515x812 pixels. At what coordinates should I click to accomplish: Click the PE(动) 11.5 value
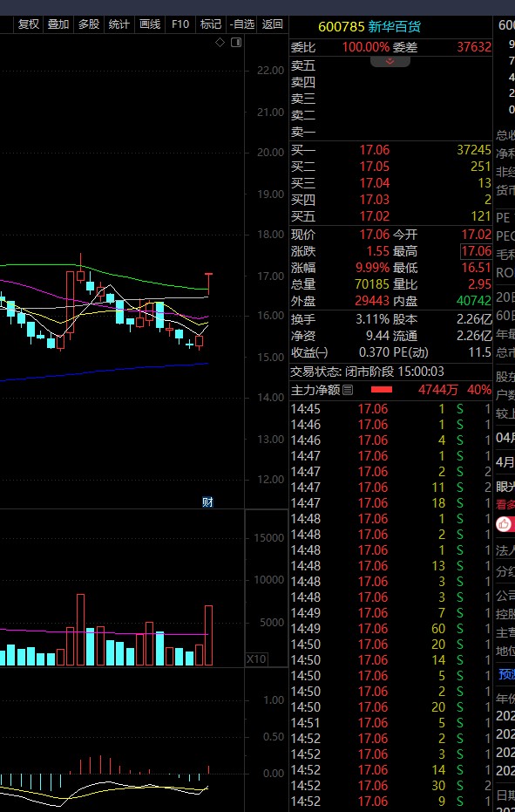click(x=480, y=352)
